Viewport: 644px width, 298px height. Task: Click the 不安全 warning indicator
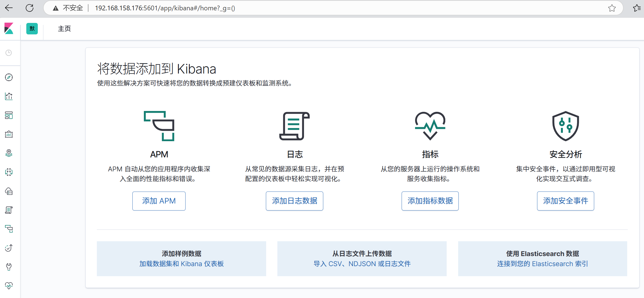coord(68,8)
